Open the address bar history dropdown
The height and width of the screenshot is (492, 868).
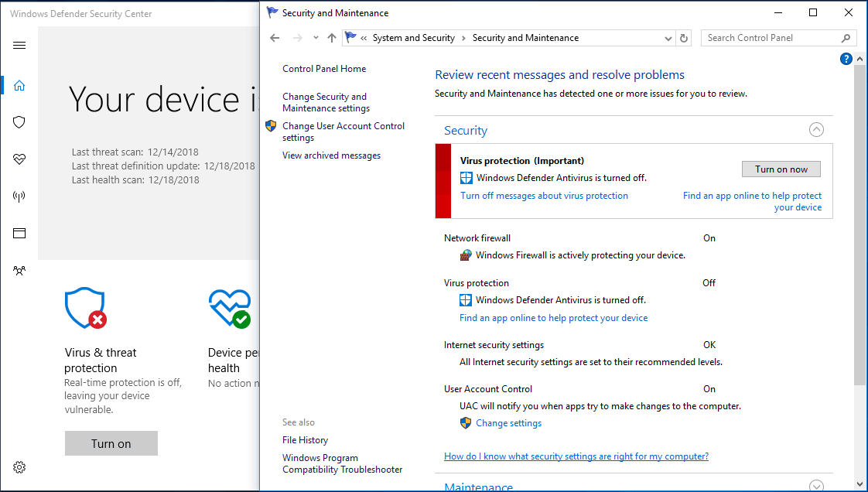tap(668, 38)
